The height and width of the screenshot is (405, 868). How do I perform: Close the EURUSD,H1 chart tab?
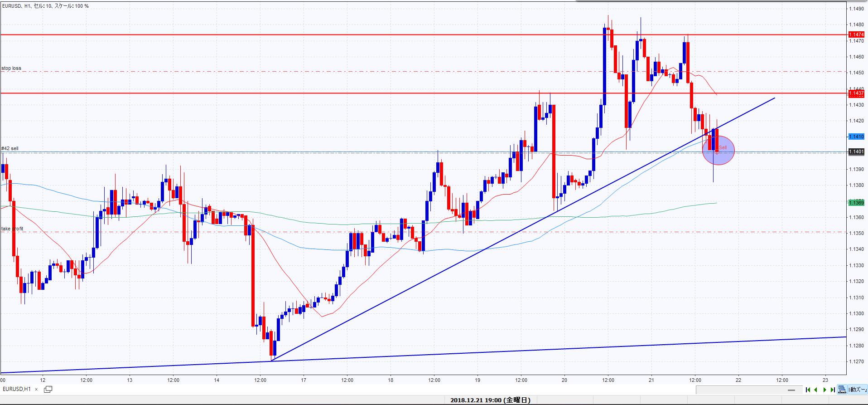[x=37, y=389]
